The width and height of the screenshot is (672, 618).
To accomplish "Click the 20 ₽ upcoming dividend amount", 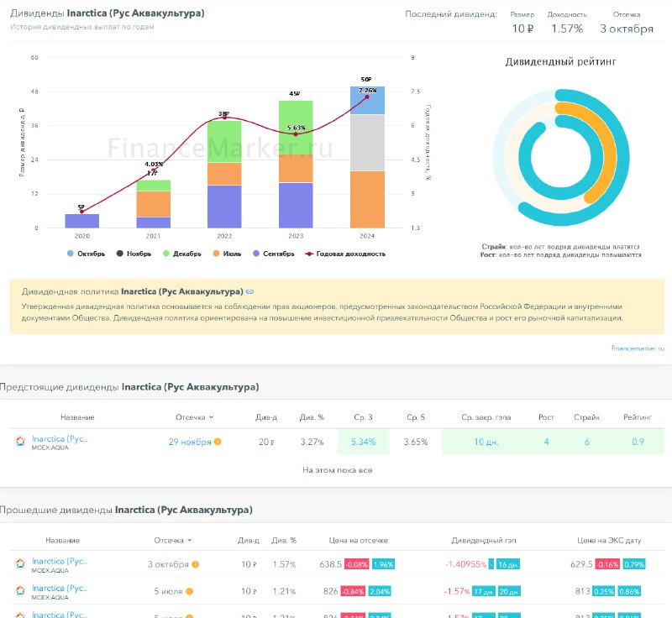I will [266, 442].
